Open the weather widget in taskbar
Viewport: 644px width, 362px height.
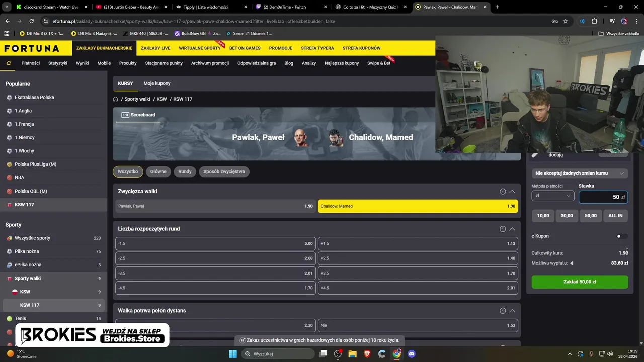[20, 354]
